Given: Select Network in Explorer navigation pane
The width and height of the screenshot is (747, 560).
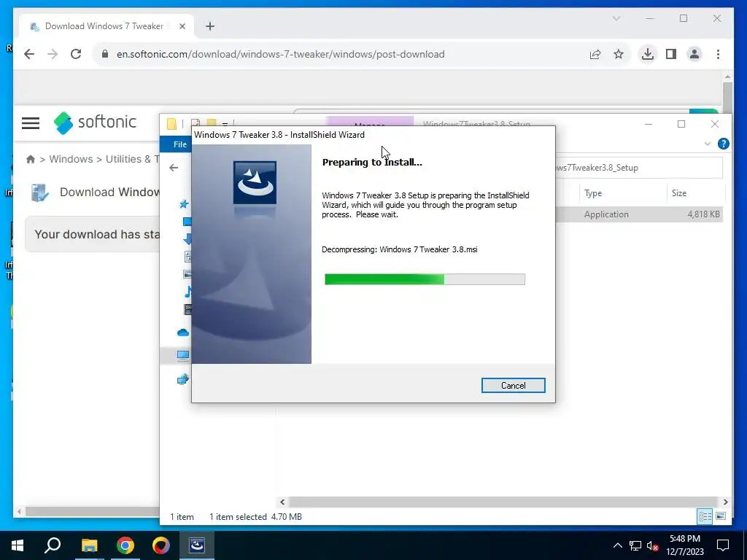Looking at the screenshot, I should 183,379.
